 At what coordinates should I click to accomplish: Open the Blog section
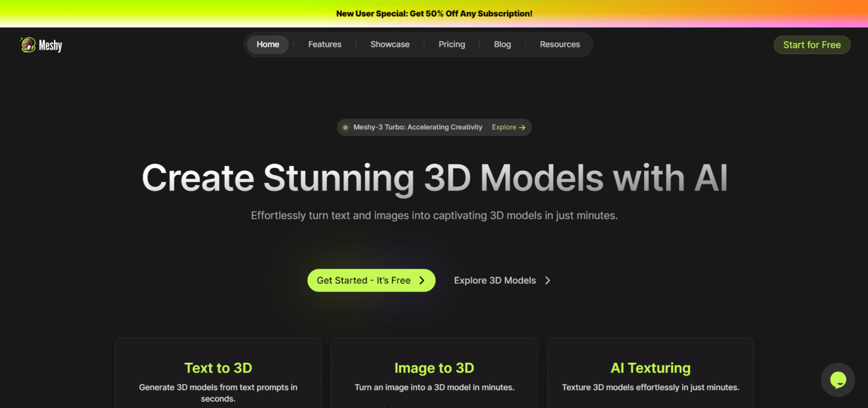[x=502, y=44]
